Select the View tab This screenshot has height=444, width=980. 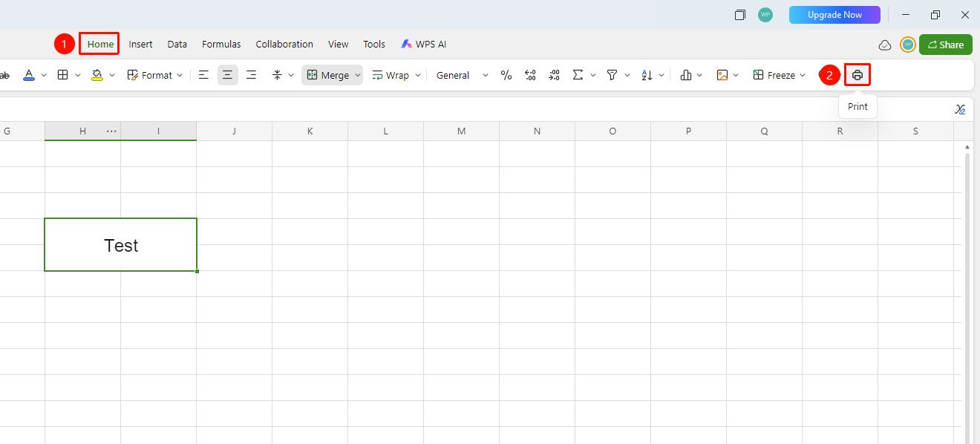pyautogui.click(x=338, y=45)
